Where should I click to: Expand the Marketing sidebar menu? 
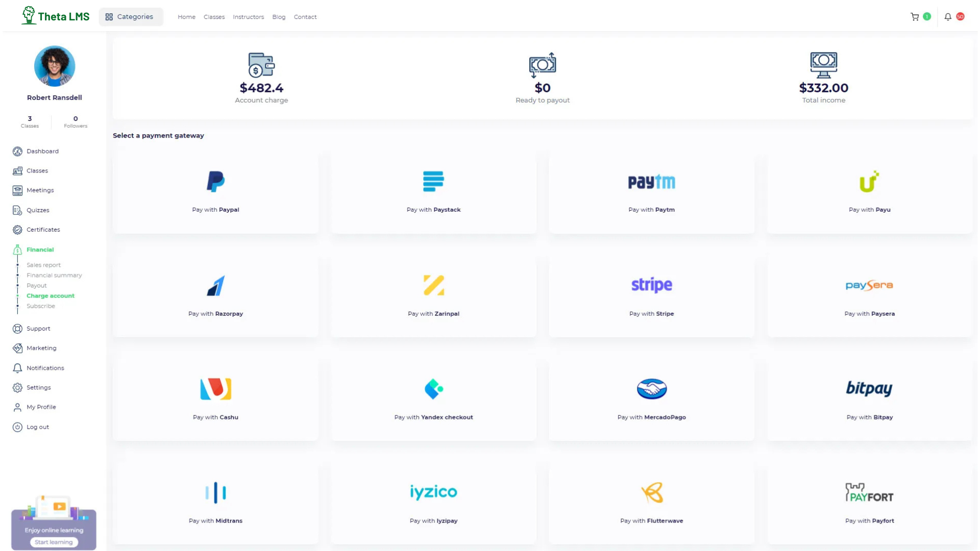click(x=41, y=348)
